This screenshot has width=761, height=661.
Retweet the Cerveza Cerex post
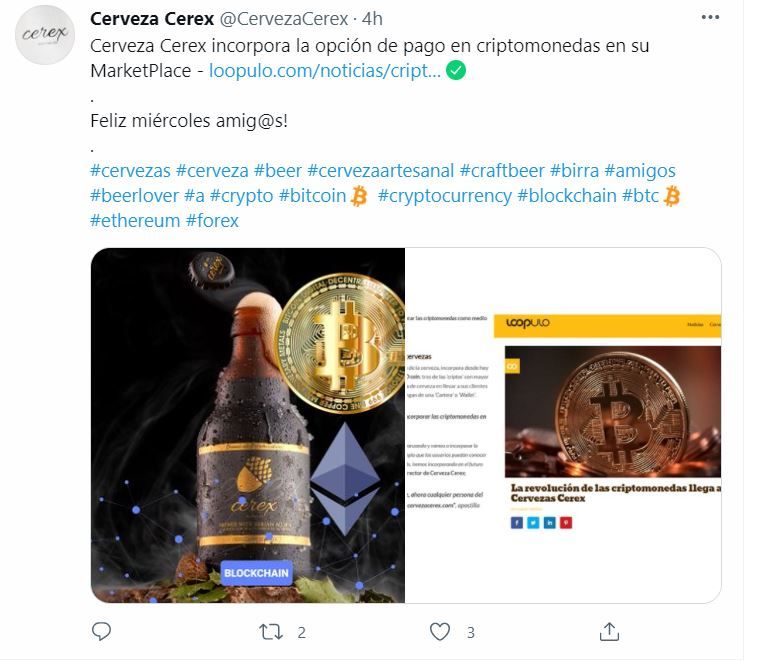pyautogui.click(x=271, y=632)
